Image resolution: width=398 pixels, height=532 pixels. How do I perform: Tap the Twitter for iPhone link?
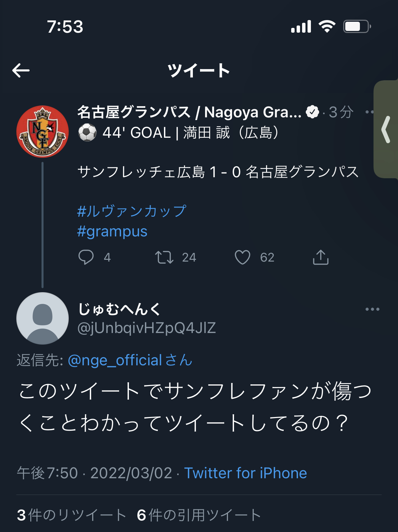pyautogui.click(x=246, y=473)
